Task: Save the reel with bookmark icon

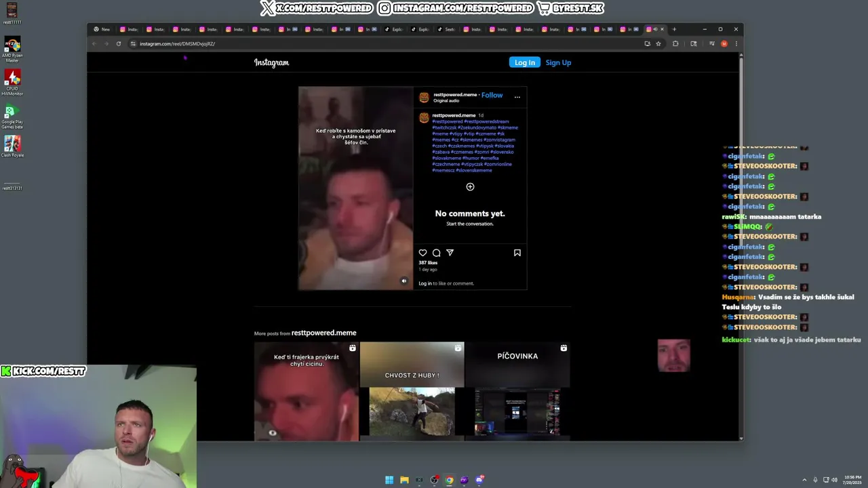Action: click(517, 253)
